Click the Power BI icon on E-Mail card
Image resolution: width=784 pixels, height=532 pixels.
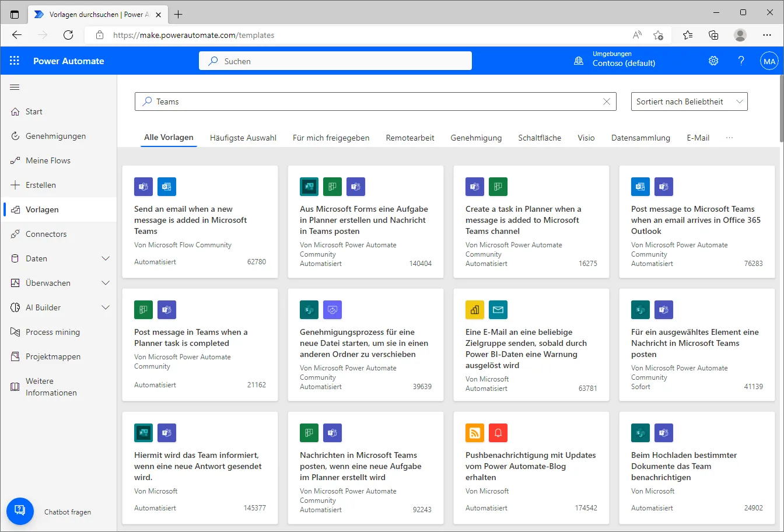coord(475,310)
